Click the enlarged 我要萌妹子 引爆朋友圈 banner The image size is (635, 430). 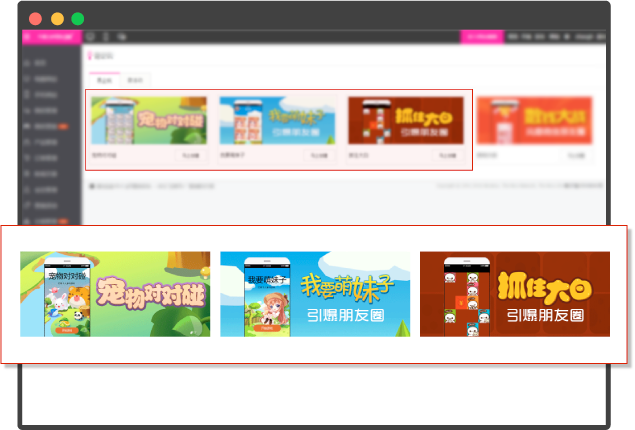point(315,294)
